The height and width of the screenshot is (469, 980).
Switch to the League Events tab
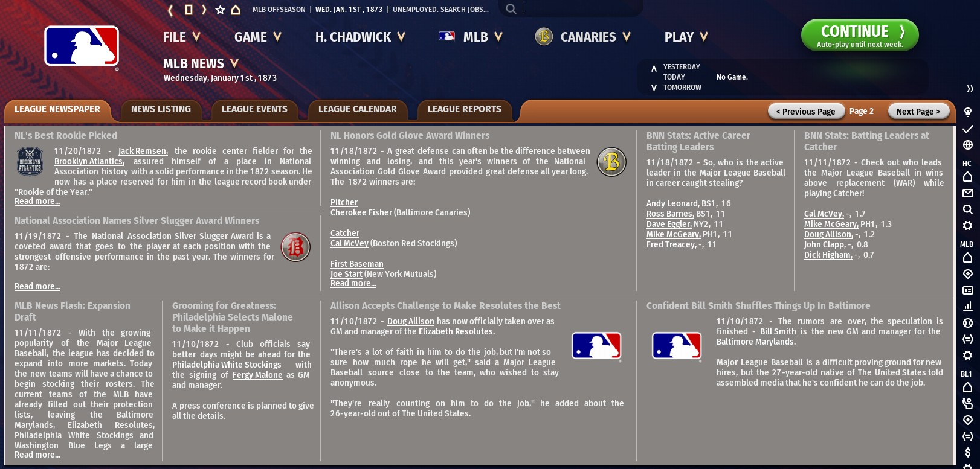(254, 109)
